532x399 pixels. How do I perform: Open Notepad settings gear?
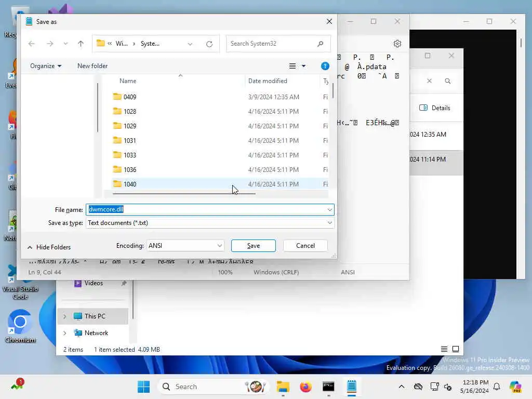[397, 44]
